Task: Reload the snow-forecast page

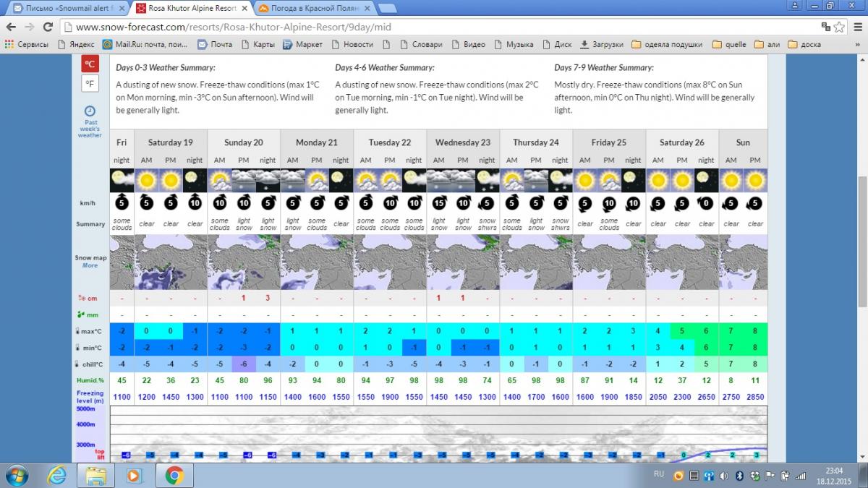Action: pos(48,27)
